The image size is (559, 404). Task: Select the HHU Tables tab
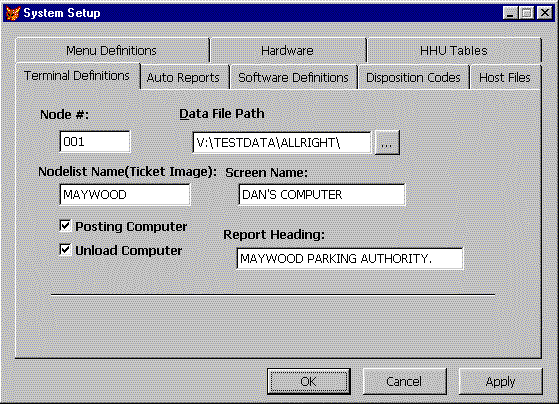tap(453, 51)
